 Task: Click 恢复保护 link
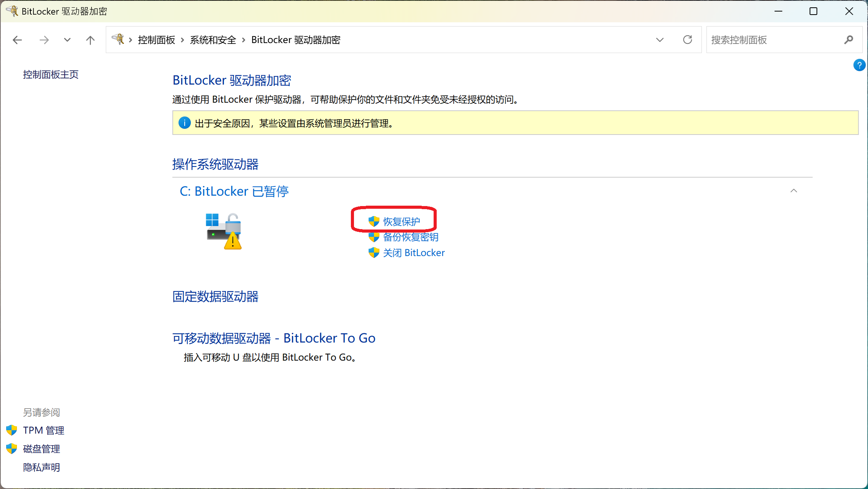(401, 222)
